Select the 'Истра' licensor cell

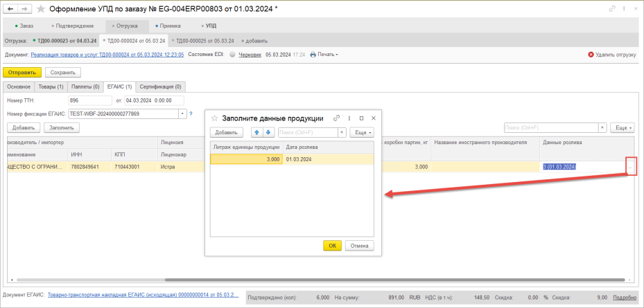(181, 167)
